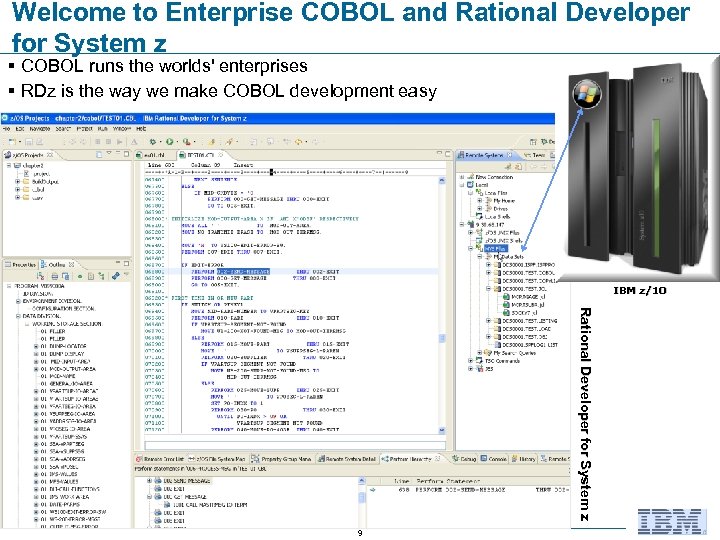Open the Search menu
The image size is (720, 540).
point(63,129)
